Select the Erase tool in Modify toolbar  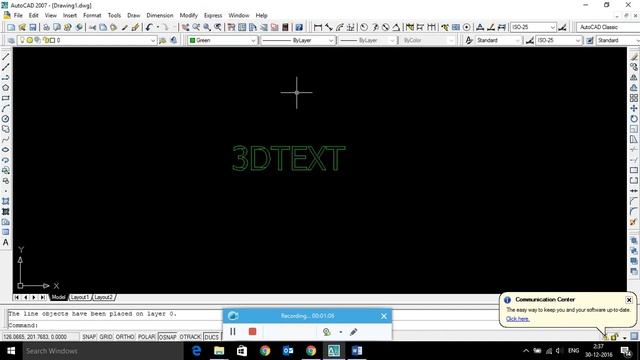[633, 57]
